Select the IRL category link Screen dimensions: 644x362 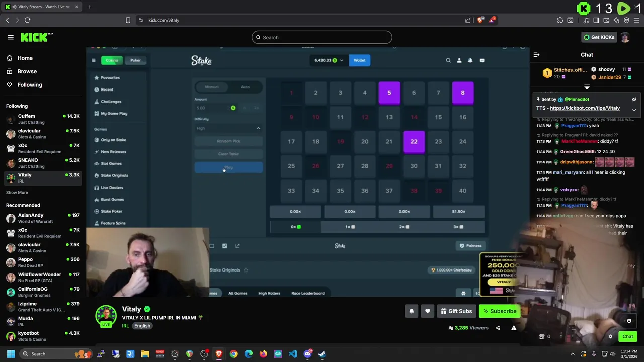point(125,326)
